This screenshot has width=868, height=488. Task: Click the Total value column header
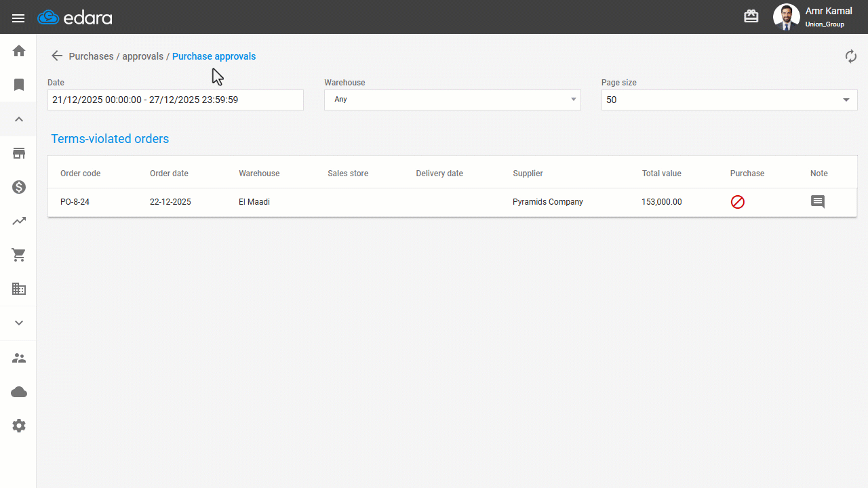[662, 174]
